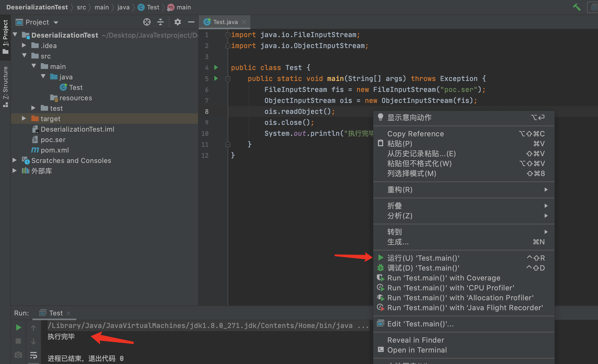Select poc.ser file in project tree

(x=53, y=140)
